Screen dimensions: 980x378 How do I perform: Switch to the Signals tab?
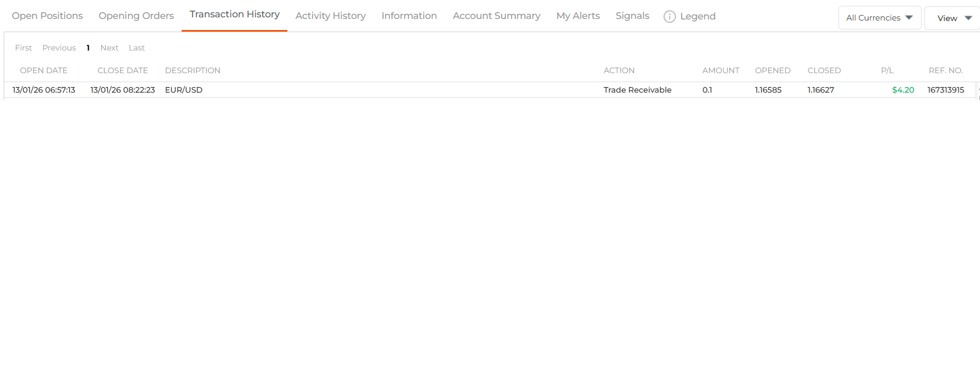(632, 16)
